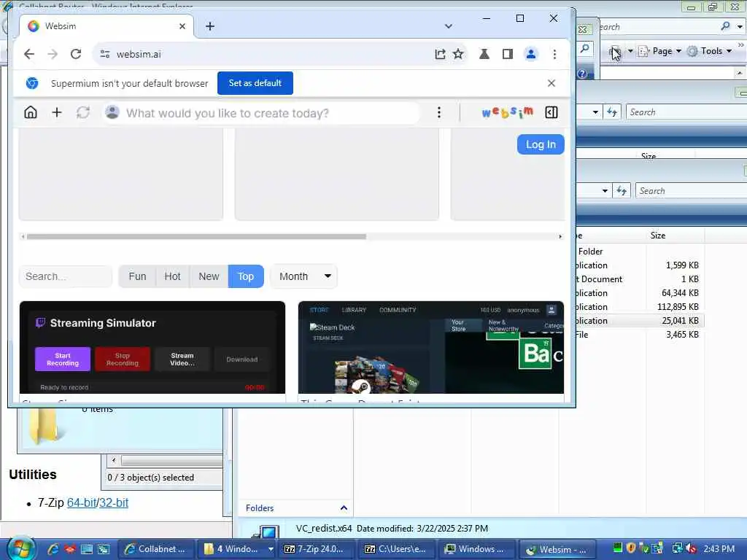The image size is (747, 560).
Task: Create a new Websim project with plus
Action: [57, 112]
